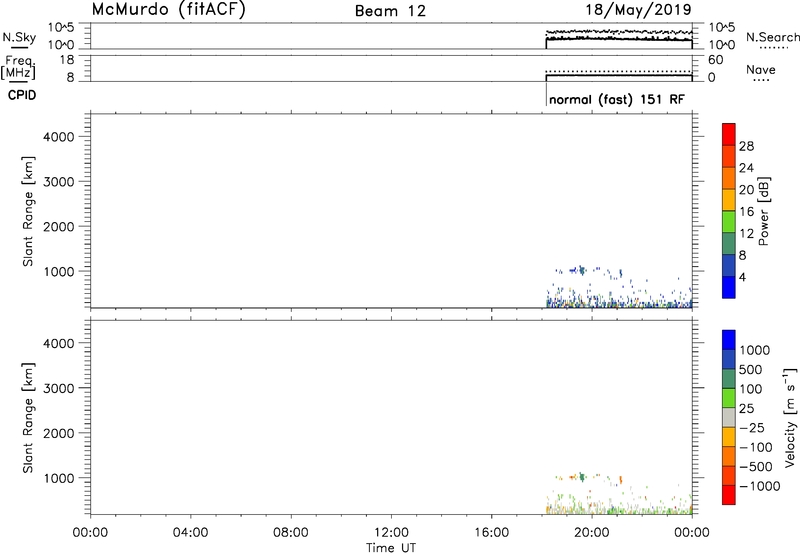Click the '18' frequency axis value
This screenshot has width=800, height=554.
click(x=67, y=60)
